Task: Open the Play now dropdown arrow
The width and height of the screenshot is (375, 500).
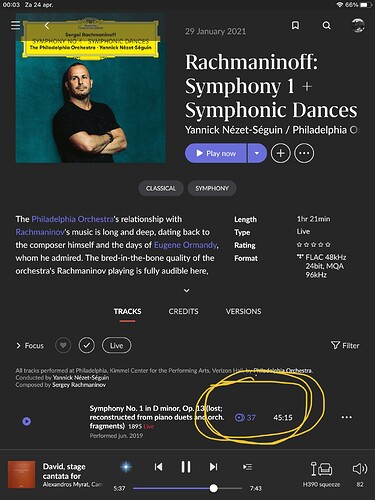Action: click(x=257, y=153)
